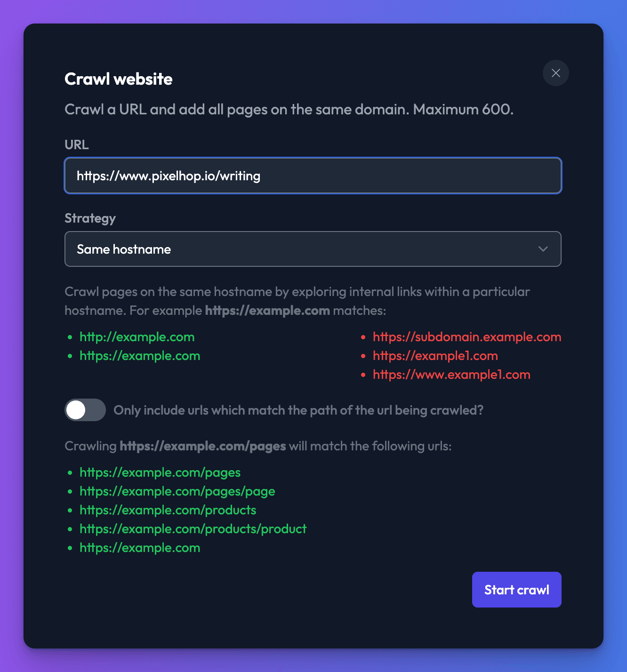Click the Crawl website heading
Viewport: 627px width, 672px height.
(119, 79)
